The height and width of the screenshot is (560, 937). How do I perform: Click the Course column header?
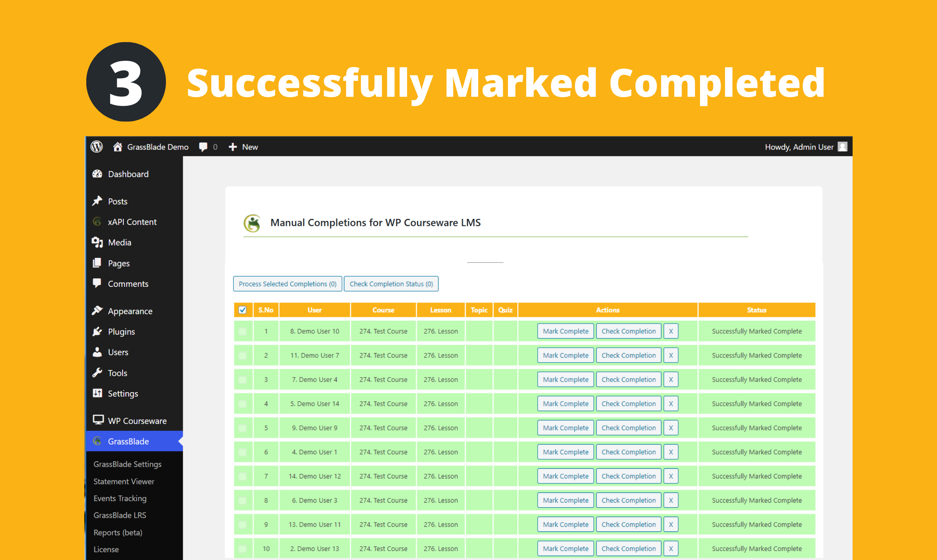pyautogui.click(x=383, y=310)
